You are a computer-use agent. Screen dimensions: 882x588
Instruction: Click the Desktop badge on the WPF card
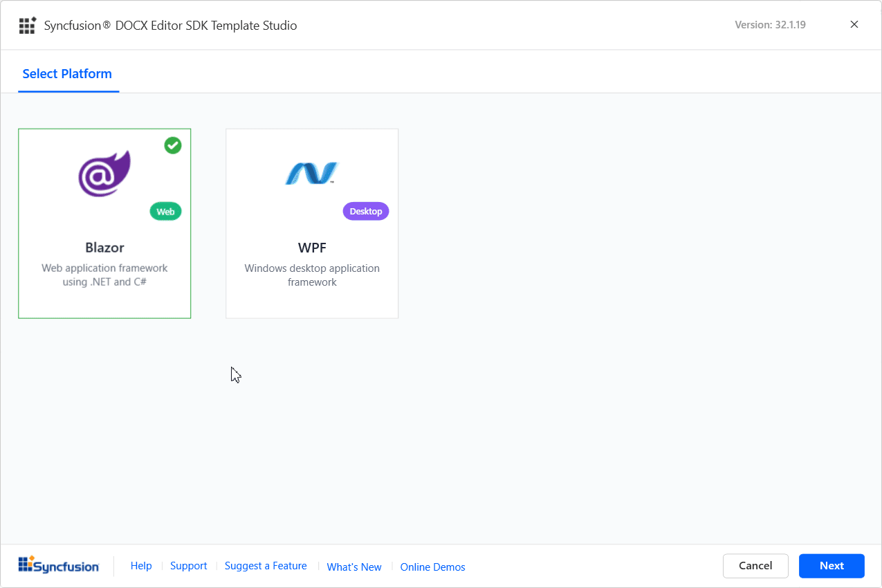tap(366, 211)
